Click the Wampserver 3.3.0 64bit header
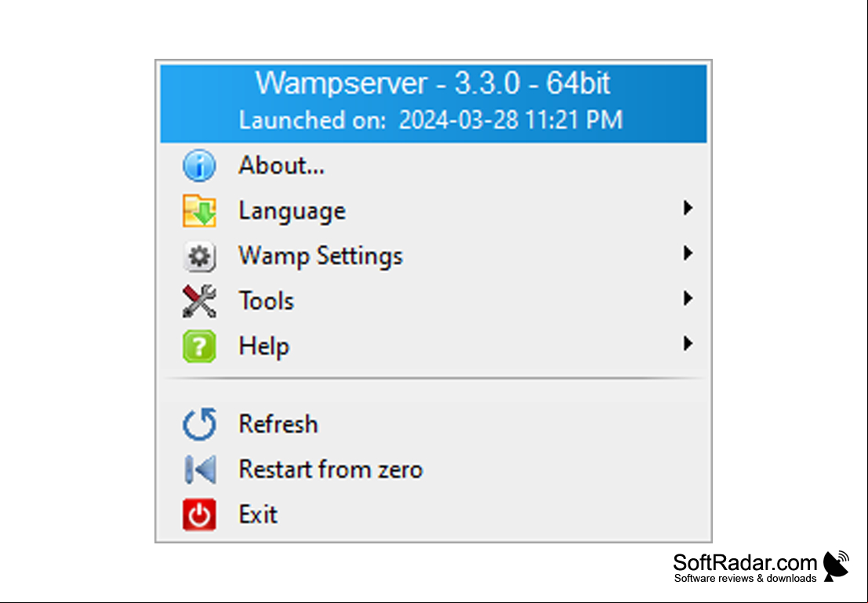The image size is (868, 603). point(434,104)
